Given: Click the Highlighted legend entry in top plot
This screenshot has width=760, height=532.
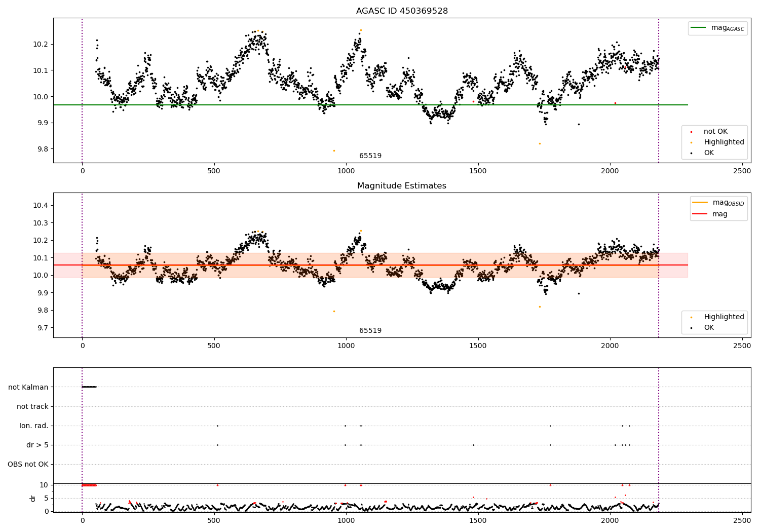Looking at the screenshot, I should [717, 142].
